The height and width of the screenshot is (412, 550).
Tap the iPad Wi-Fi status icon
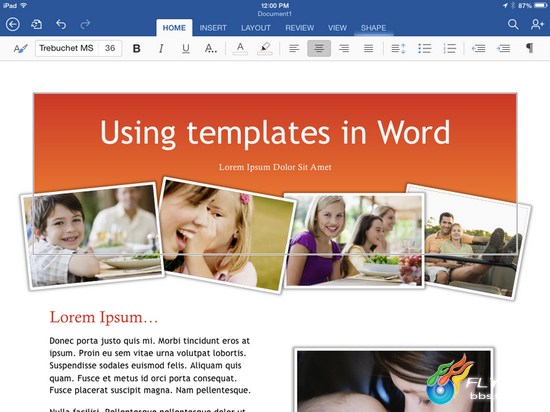pos(15,6)
